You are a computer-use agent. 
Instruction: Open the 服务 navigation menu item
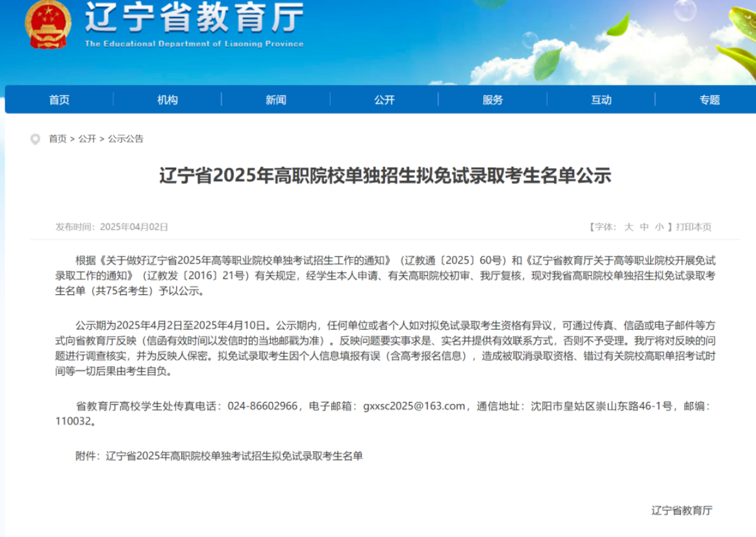click(x=493, y=99)
